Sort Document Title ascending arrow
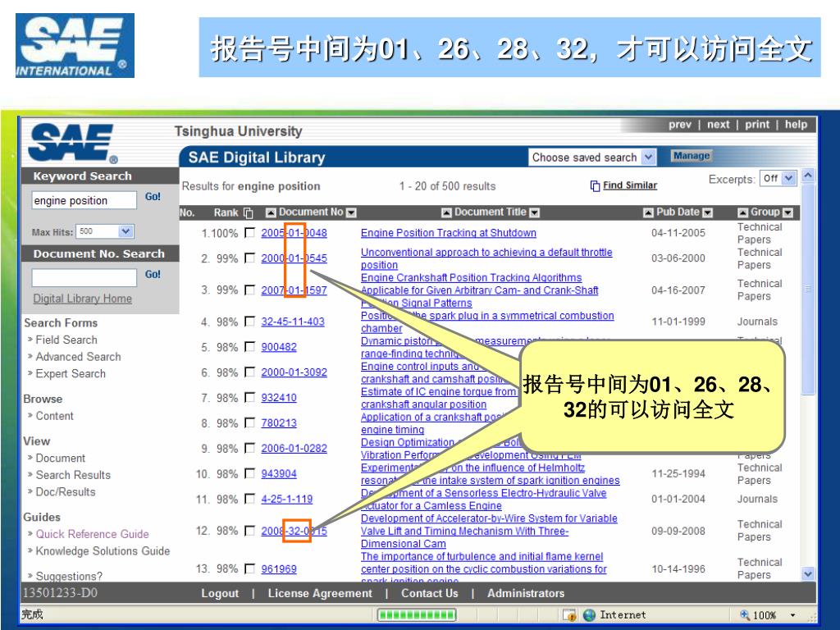The image size is (840, 630). [x=446, y=212]
